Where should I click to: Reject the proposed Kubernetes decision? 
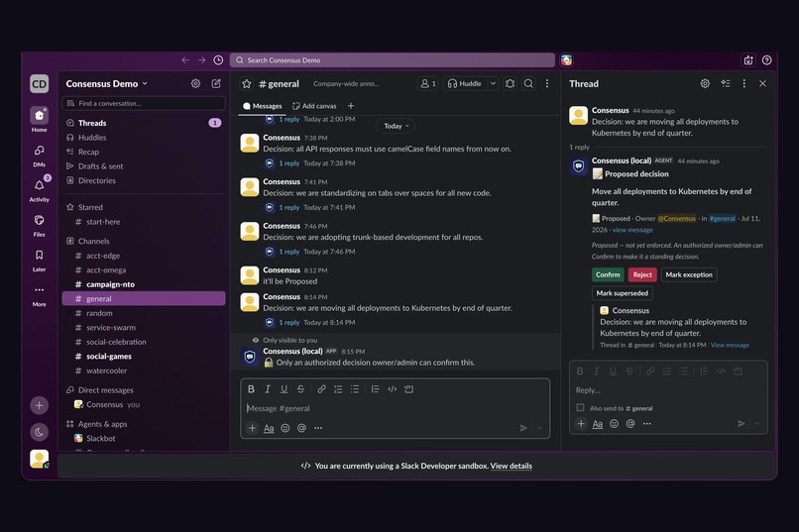[x=642, y=274]
